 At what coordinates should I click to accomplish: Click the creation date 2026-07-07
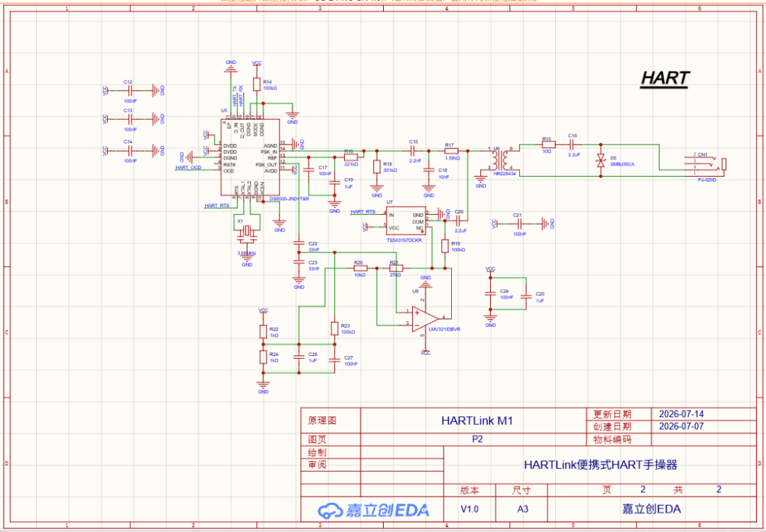(682, 426)
